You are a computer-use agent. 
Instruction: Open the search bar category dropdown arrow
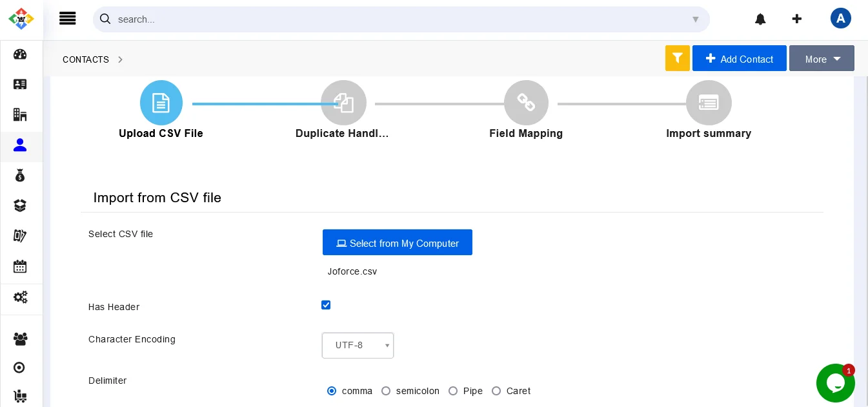point(696,19)
